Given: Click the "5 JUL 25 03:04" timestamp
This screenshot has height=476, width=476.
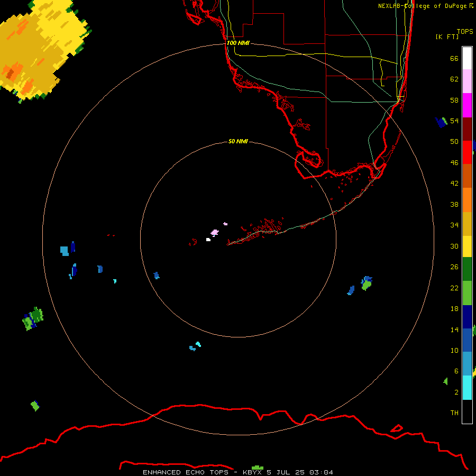Looking at the screenshot, I should [300, 472].
